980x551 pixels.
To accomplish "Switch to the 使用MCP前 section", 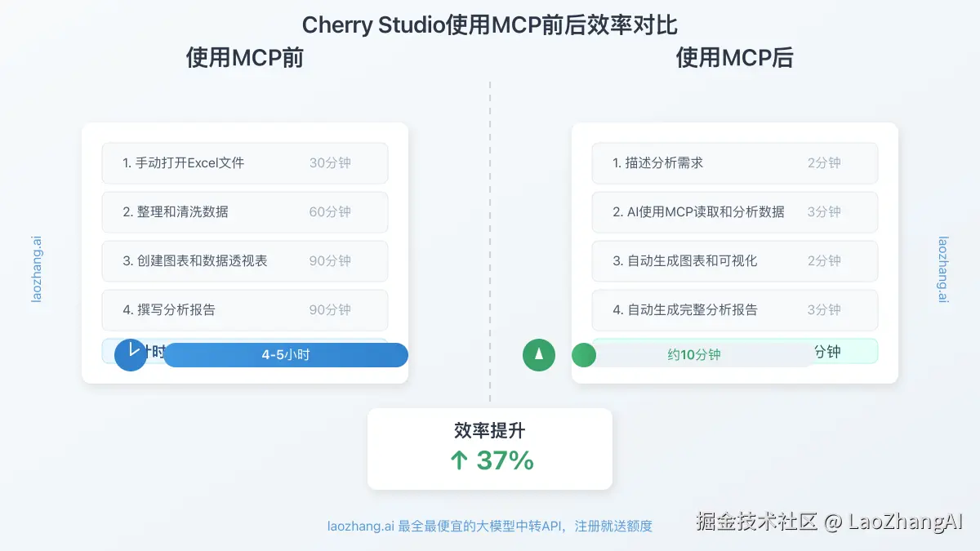I will (244, 57).
